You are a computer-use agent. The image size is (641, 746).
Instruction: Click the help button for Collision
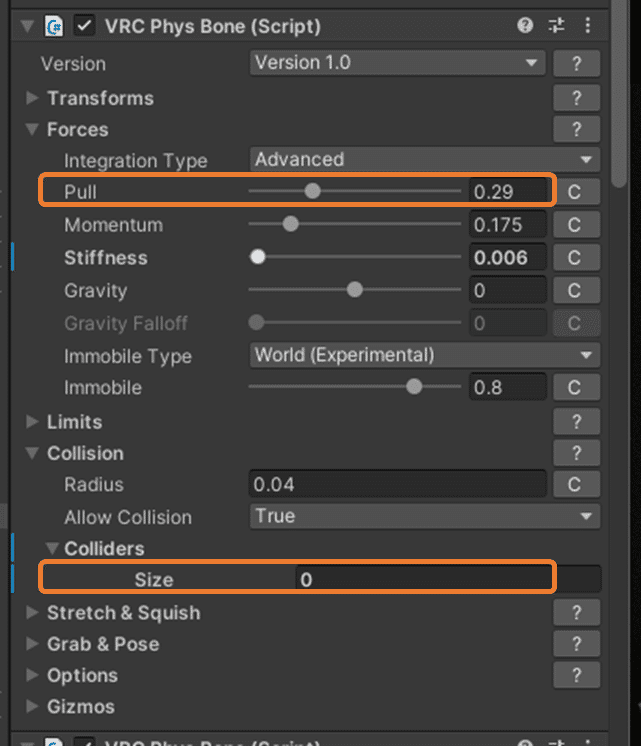pos(576,453)
